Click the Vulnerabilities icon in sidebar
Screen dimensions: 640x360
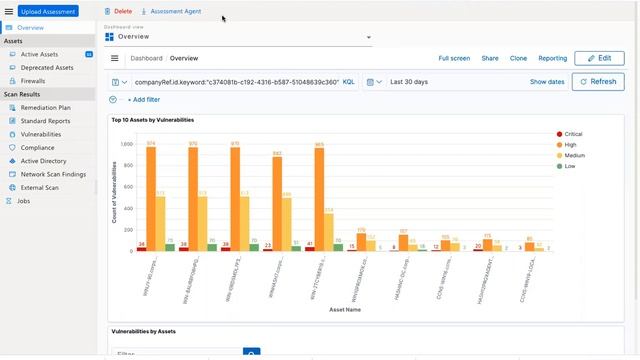point(12,134)
